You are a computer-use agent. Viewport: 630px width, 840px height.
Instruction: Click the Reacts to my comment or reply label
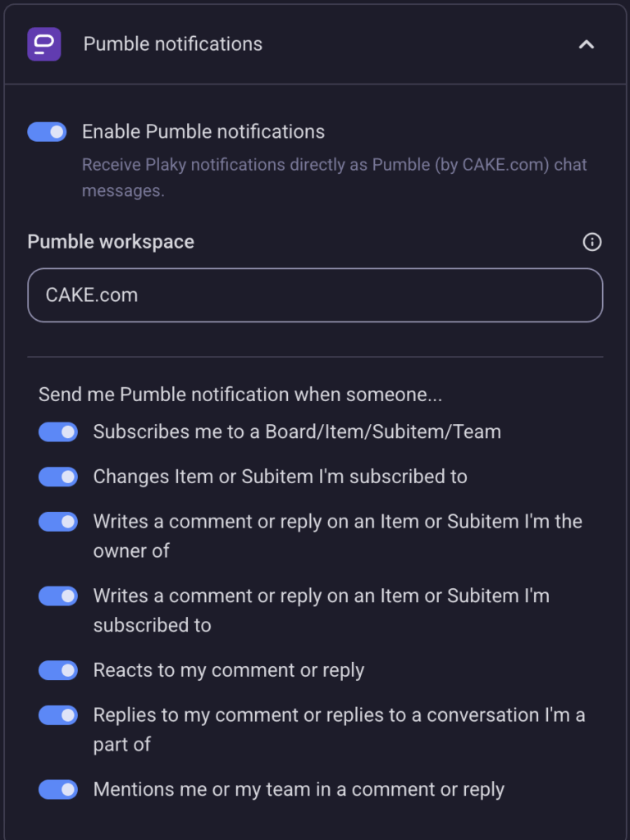(x=229, y=670)
